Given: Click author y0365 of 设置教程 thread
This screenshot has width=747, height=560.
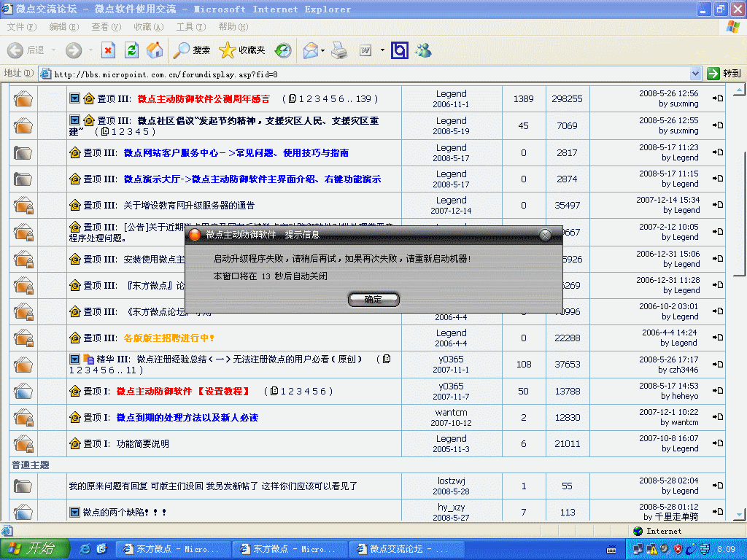Looking at the screenshot, I should coord(451,386).
